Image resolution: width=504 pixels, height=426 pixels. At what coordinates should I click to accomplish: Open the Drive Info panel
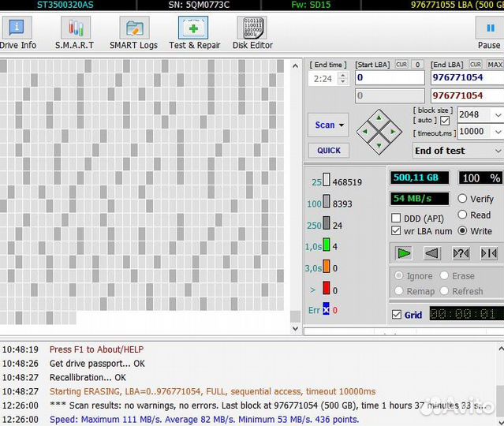[17, 34]
